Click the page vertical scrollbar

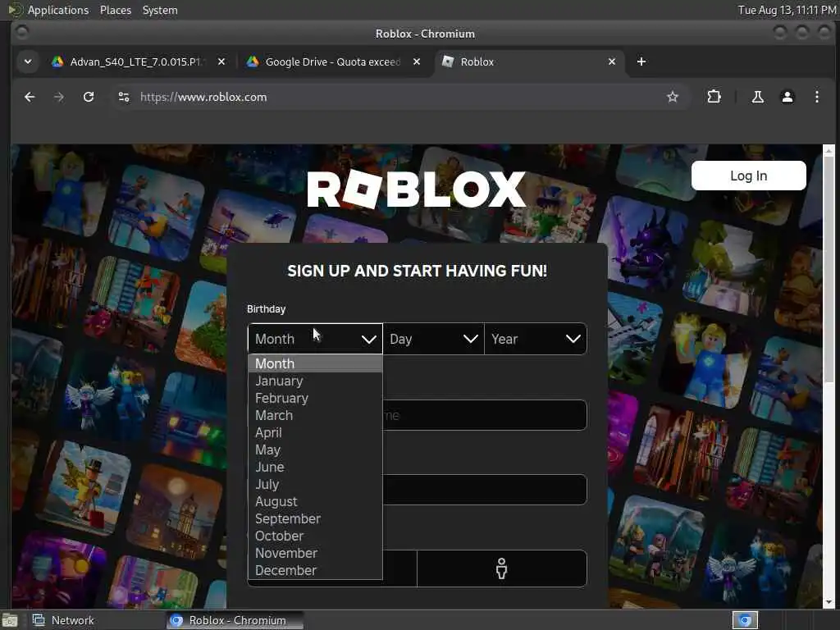pyautogui.click(x=829, y=269)
